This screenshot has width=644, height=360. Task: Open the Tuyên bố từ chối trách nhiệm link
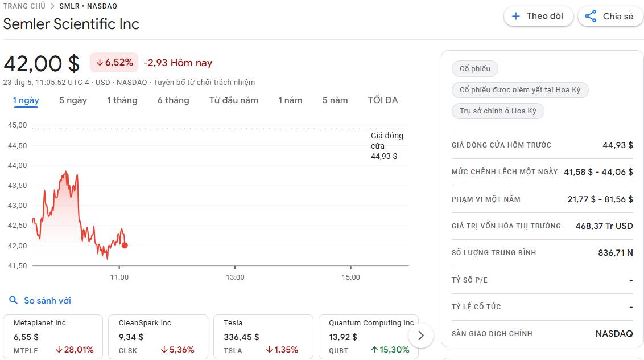tap(204, 82)
